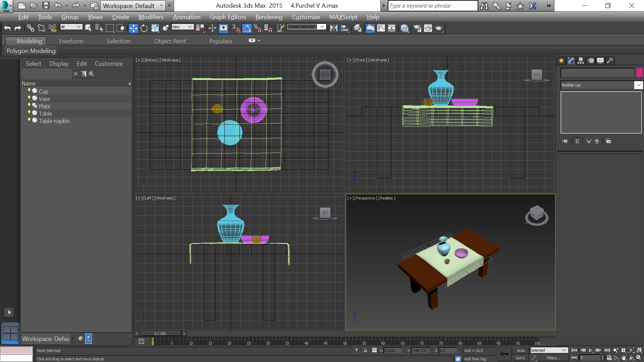Activate Select and Uniform Scale tool
The width and height of the screenshot is (644, 362).
[x=155, y=28]
